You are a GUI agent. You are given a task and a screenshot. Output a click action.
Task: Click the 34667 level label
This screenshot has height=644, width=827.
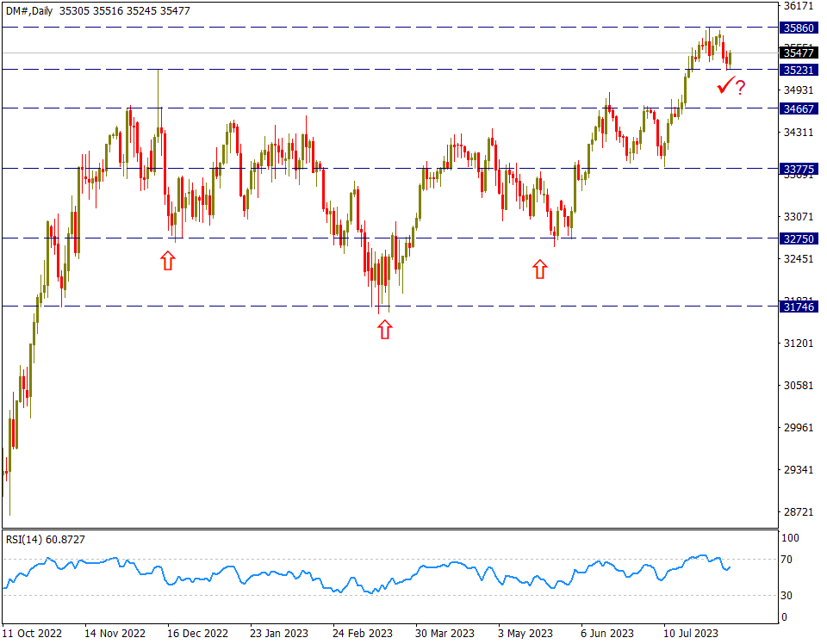coord(798,108)
